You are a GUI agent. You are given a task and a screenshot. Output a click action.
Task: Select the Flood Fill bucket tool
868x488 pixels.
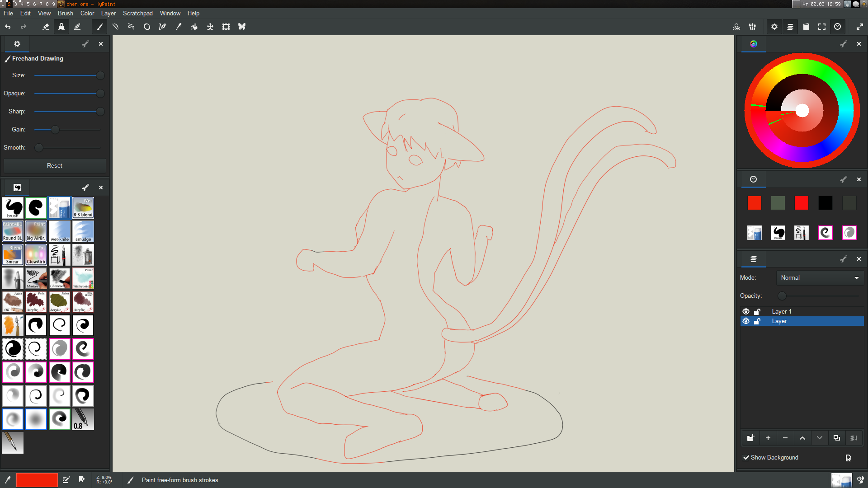click(x=194, y=27)
